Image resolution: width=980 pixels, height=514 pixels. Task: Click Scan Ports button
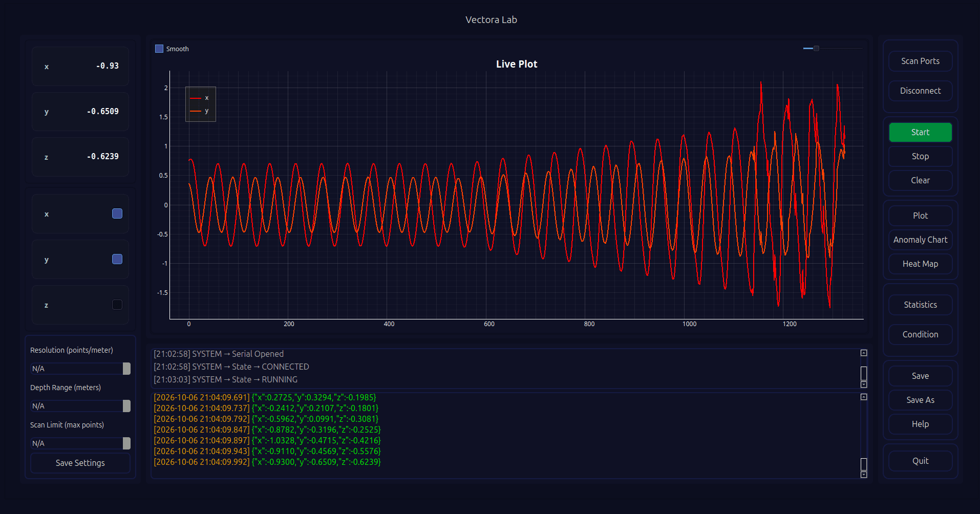click(920, 61)
